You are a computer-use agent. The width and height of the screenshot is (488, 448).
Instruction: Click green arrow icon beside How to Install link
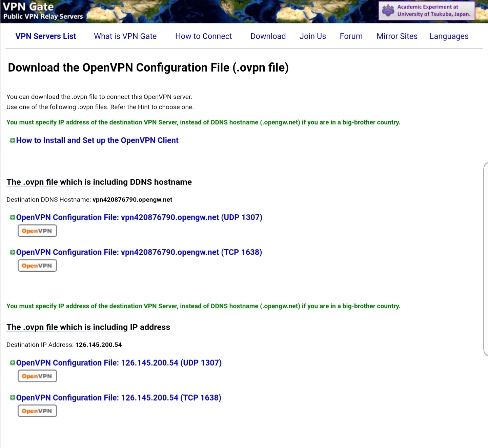tap(12, 140)
